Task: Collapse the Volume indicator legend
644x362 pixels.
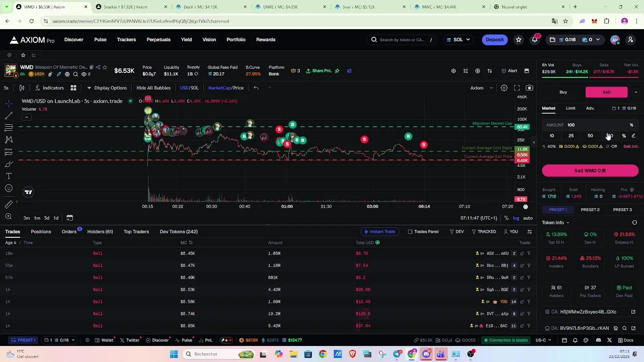Action: [26, 117]
